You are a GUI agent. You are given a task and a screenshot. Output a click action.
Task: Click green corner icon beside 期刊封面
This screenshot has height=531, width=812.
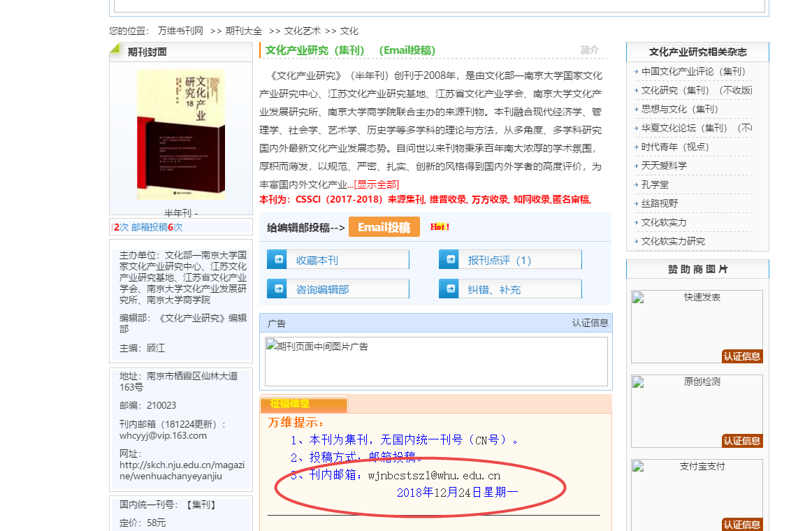115,49
